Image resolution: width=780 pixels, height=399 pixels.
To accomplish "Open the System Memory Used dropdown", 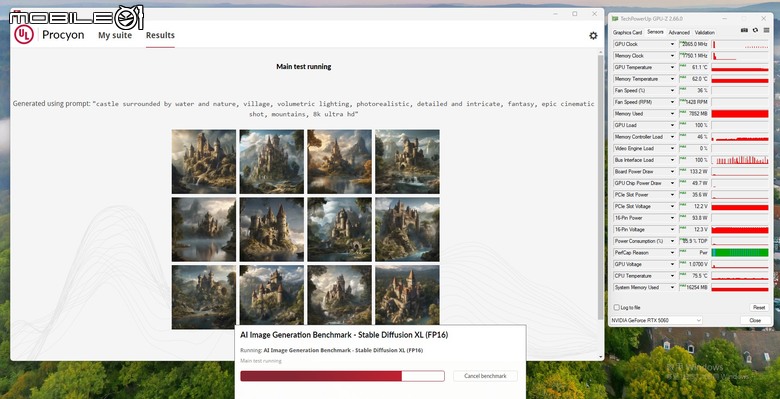I will pos(673,287).
